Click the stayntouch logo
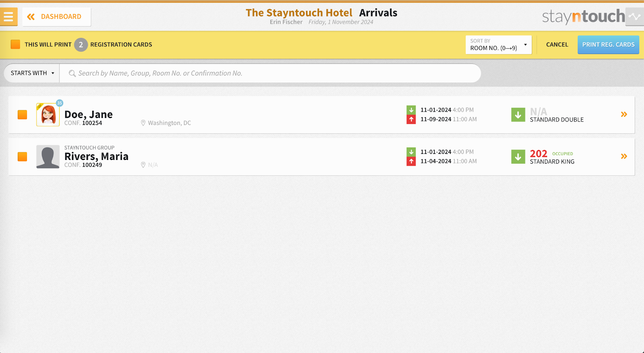This screenshot has height=353, width=644. point(584,17)
